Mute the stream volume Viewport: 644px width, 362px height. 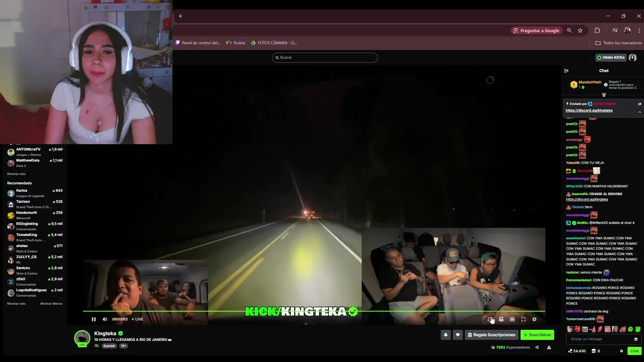tap(105, 319)
